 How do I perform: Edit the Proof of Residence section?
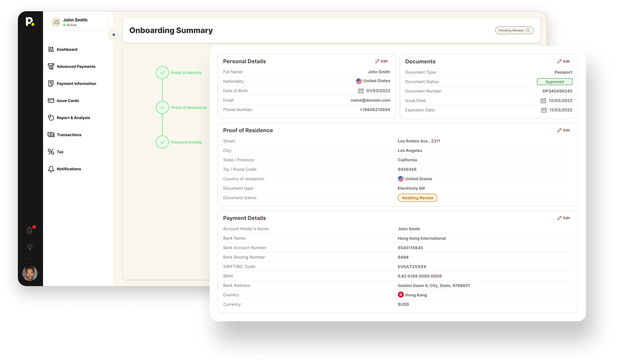[x=564, y=130]
